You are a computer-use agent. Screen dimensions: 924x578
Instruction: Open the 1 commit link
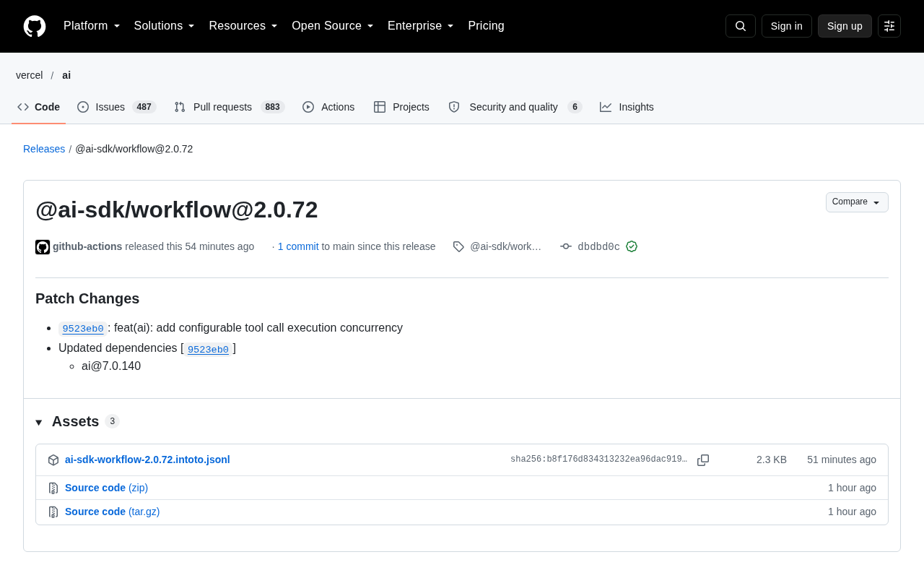(x=298, y=246)
